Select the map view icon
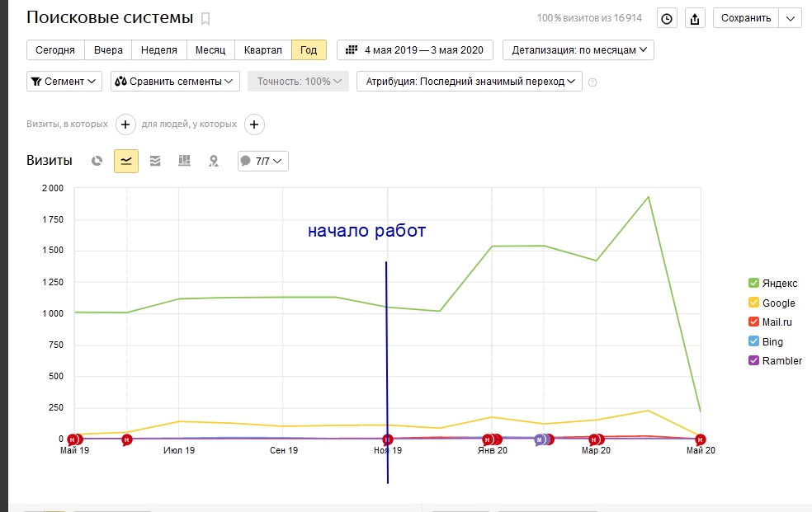This screenshot has width=812, height=512. 214,161
